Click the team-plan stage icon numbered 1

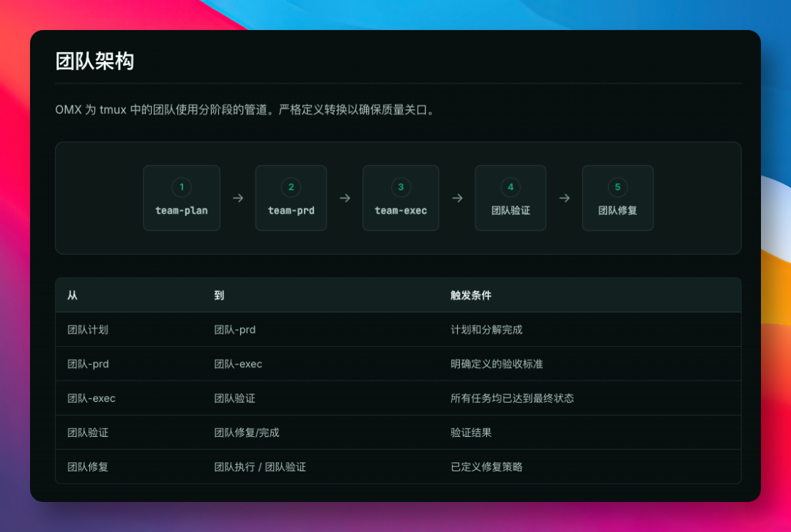click(x=181, y=187)
